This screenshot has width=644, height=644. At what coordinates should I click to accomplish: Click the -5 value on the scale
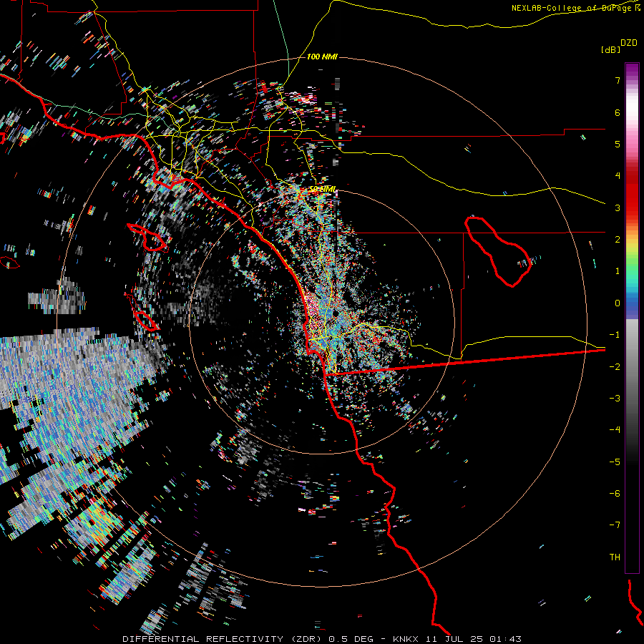[x=615, y=462]
